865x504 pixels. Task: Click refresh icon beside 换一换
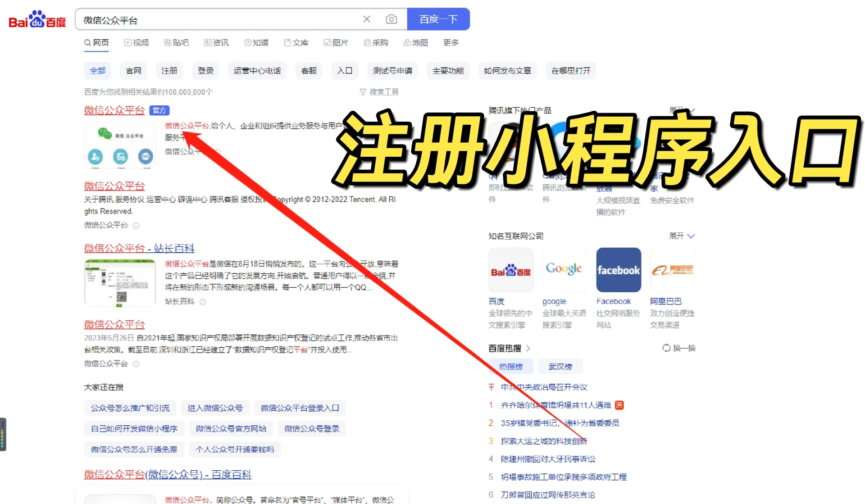pyautogui.click(x=666, y=348)
